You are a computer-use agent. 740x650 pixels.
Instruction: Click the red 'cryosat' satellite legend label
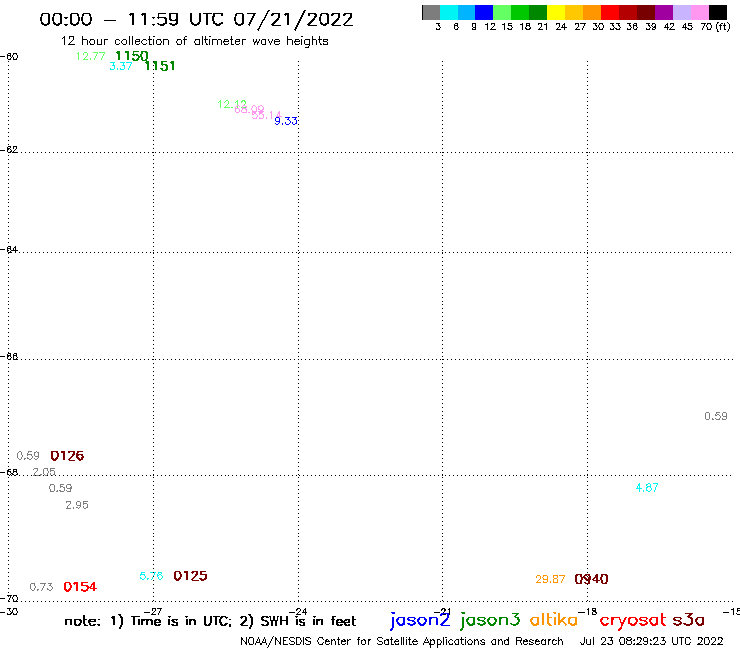[x=633, y=620]
